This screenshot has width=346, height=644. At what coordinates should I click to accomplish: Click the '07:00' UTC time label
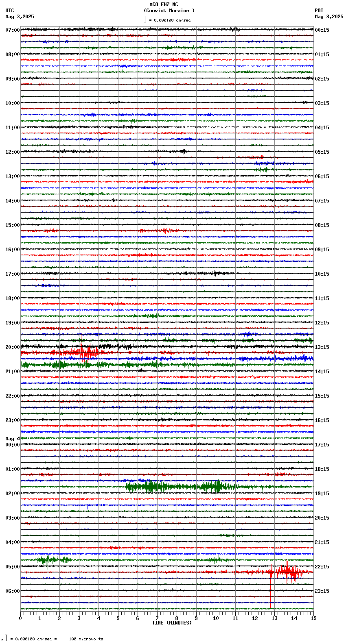pos(13,30)
